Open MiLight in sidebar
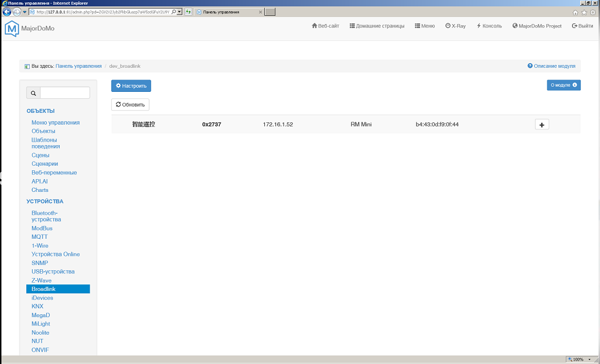Viewport: 600px width, 364px height. [x=40, y=324]
